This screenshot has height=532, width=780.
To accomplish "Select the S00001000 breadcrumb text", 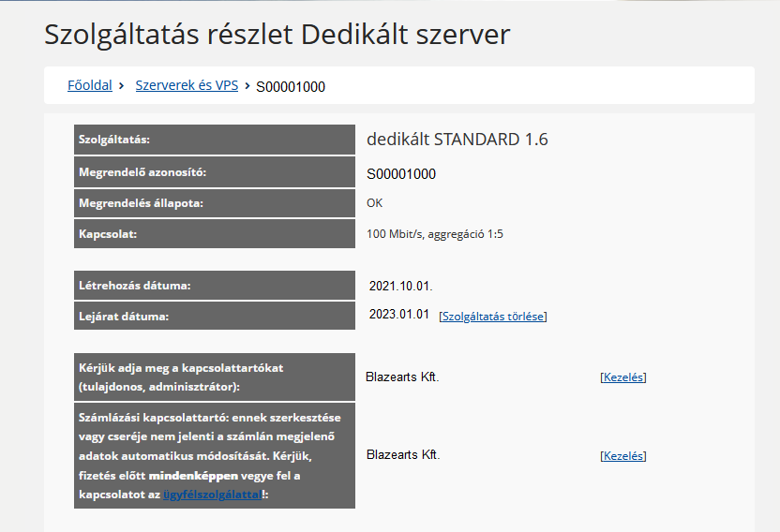I will pos(291,87).
